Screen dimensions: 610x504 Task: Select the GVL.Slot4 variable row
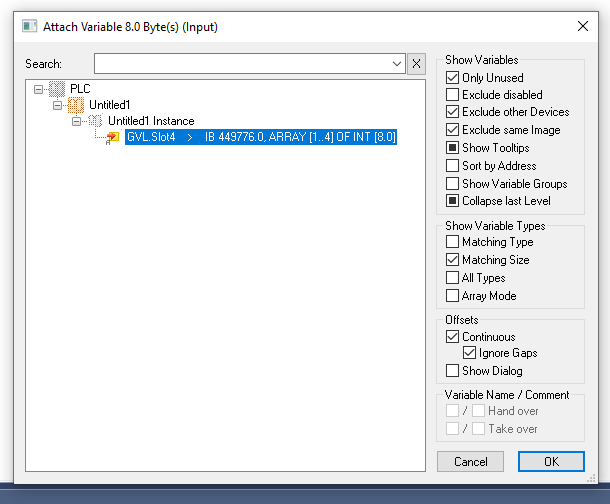tap(261, 137)
